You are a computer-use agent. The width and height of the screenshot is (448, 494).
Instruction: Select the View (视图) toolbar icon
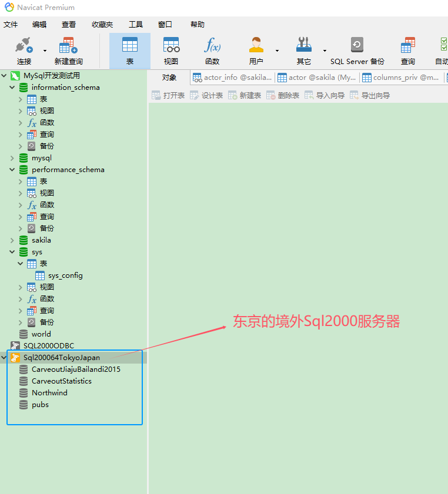point(171,45)
